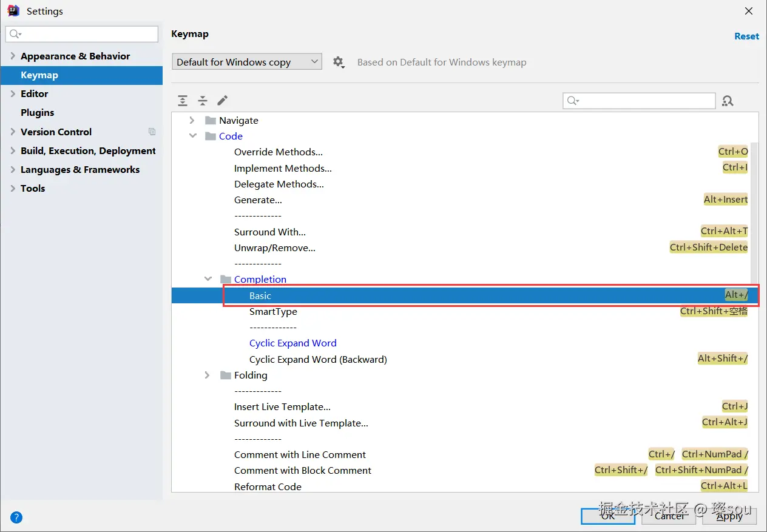The image size is (767, 532).
Task: Click the Collapse All icon in Keymap toolbar
Action: [203, 101]
